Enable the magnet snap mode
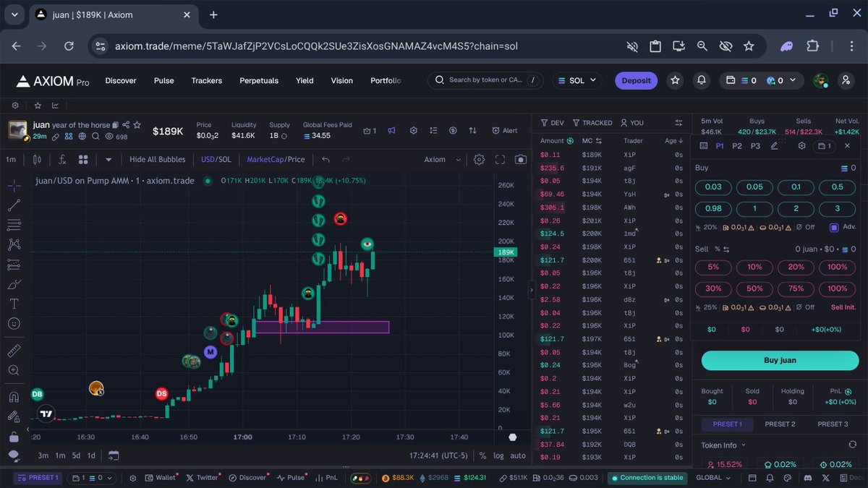Image resolution: width=868 pixels, height=488 pixels. 14,397
